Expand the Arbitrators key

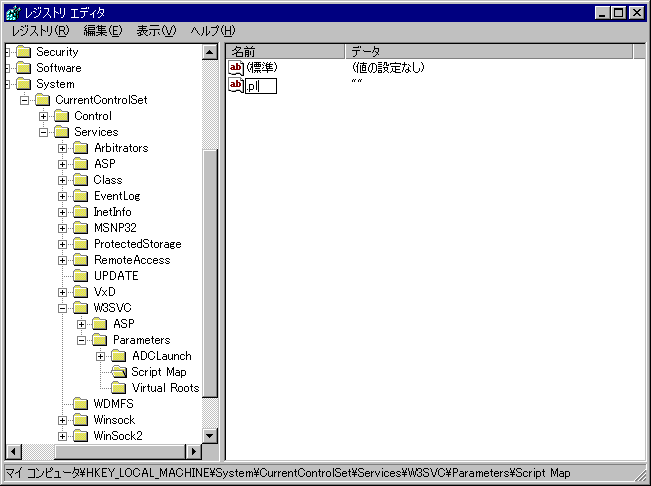[x=63, y=148]
